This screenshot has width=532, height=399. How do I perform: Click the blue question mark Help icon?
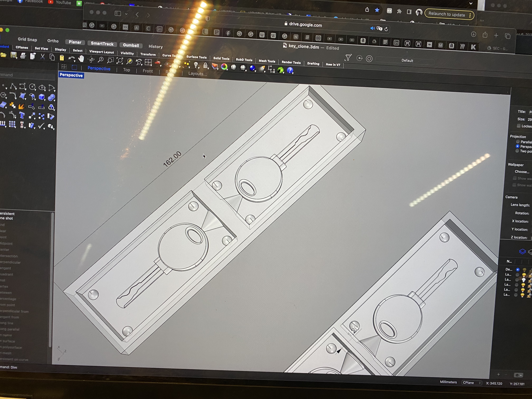point(290,70)
